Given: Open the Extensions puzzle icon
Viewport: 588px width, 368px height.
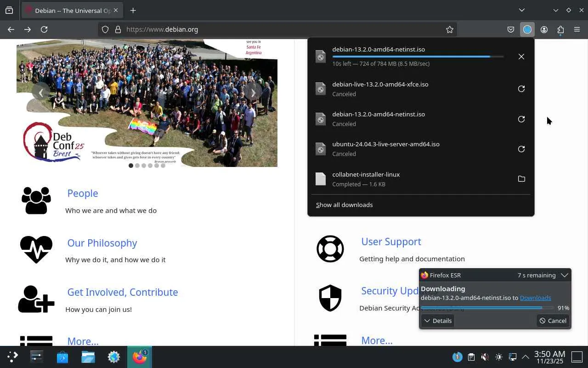Looking at the screenshot, I should [560, 29].
